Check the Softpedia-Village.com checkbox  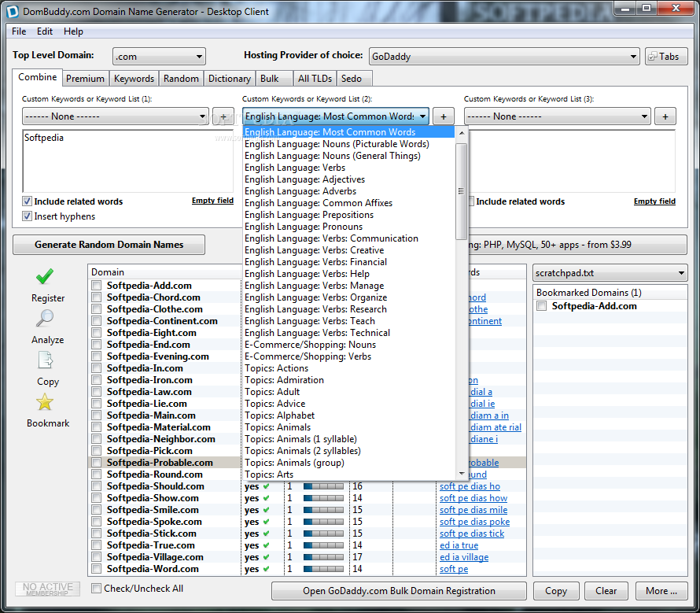(97, 556)
